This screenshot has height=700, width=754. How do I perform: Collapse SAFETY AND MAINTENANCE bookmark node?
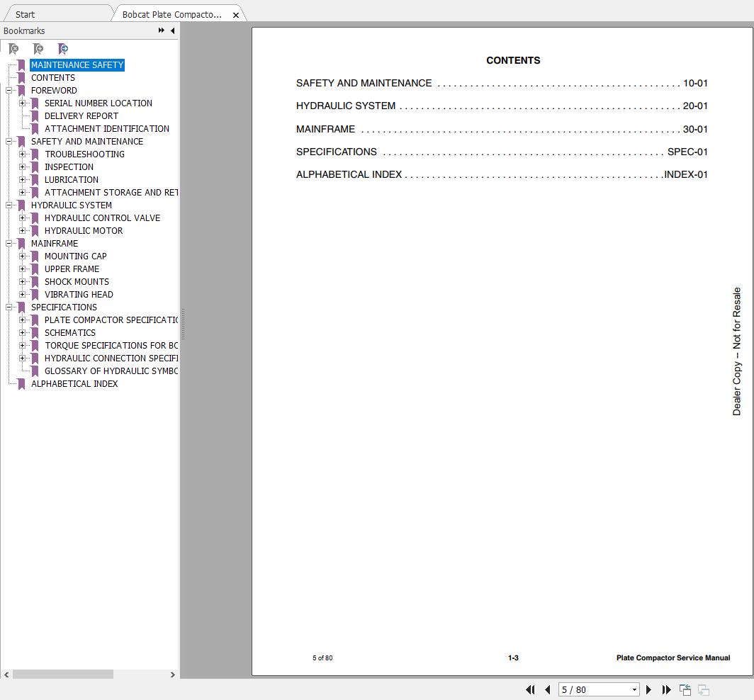tap(9, 142)
